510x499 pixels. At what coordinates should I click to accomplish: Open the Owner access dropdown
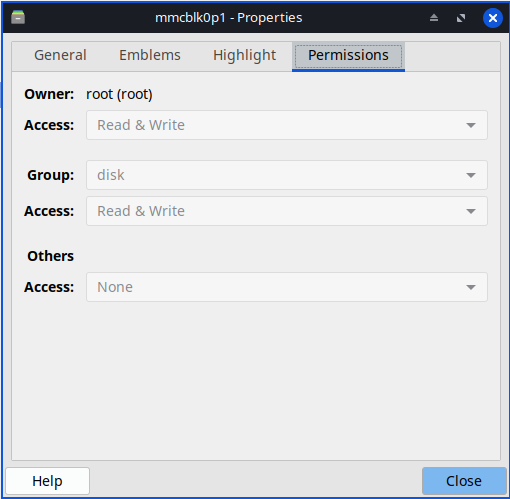pos(287,125)
